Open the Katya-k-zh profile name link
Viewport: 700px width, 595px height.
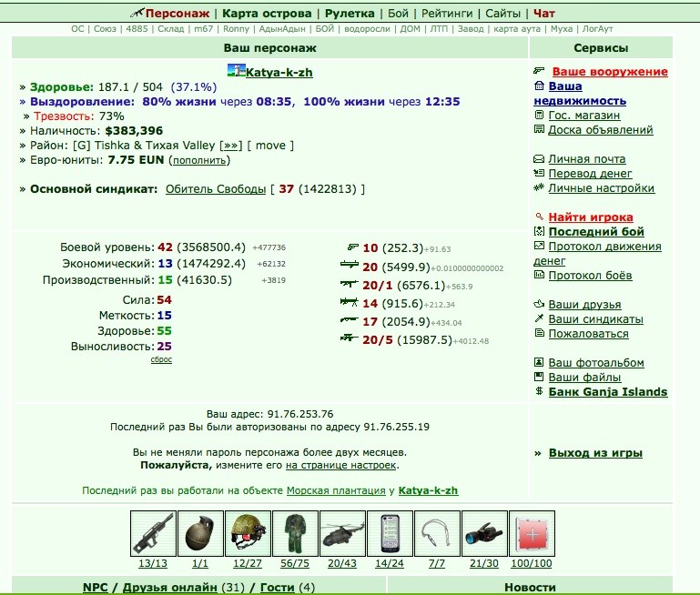pos(279,72)
